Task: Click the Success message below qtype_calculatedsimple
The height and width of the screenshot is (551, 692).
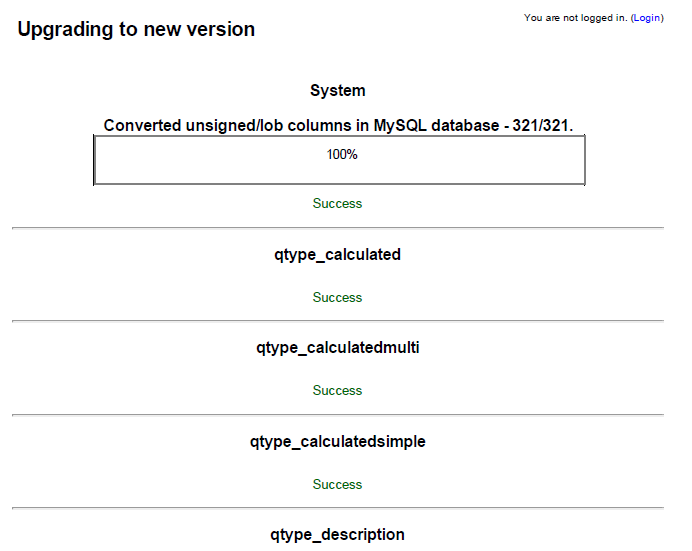Action: (338, 485)
